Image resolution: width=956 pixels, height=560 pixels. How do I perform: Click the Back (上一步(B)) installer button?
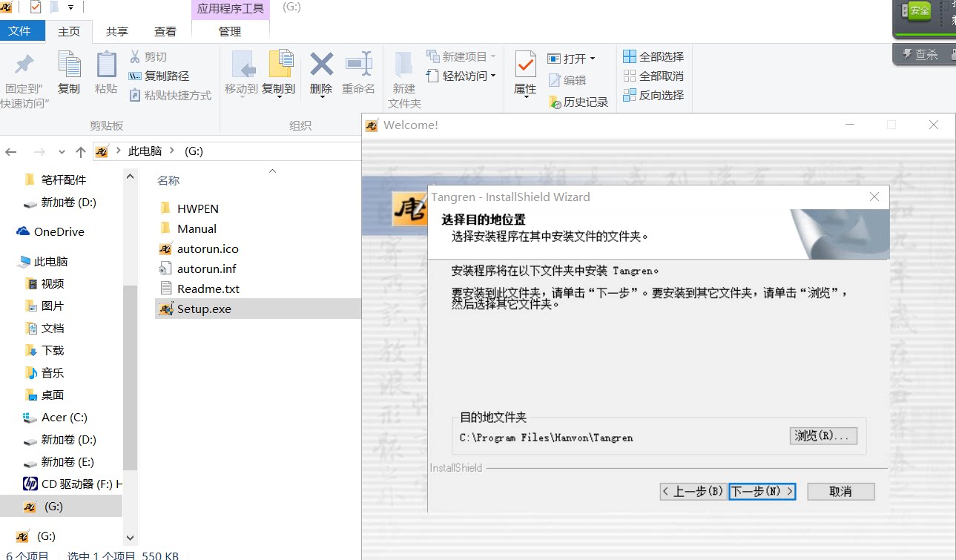coord(693,491)
